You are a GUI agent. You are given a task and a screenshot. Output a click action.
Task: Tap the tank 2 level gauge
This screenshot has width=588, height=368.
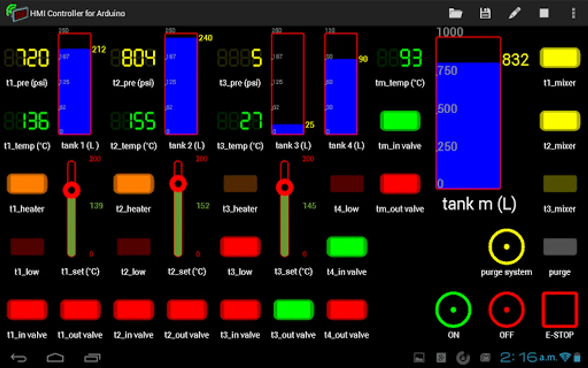tap(181, 84)
